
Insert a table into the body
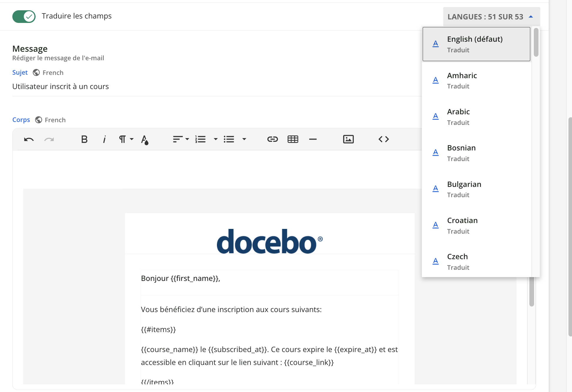293,139
